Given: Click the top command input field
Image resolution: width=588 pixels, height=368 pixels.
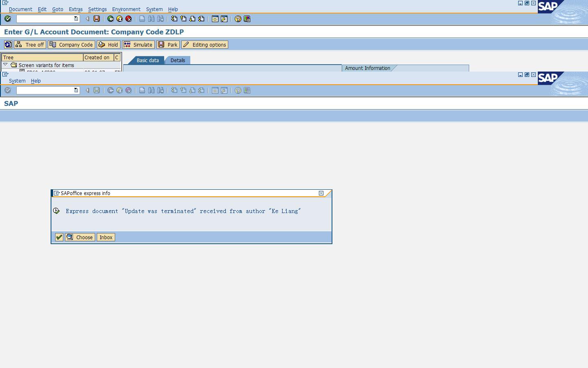Looking at the screenshot, I should pyautogui.click(x=45, y=19).
